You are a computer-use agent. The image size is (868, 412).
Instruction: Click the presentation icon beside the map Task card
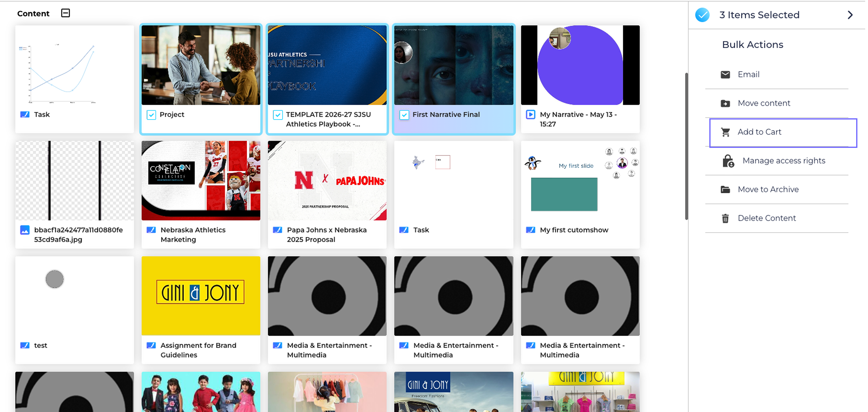(404, 230)
